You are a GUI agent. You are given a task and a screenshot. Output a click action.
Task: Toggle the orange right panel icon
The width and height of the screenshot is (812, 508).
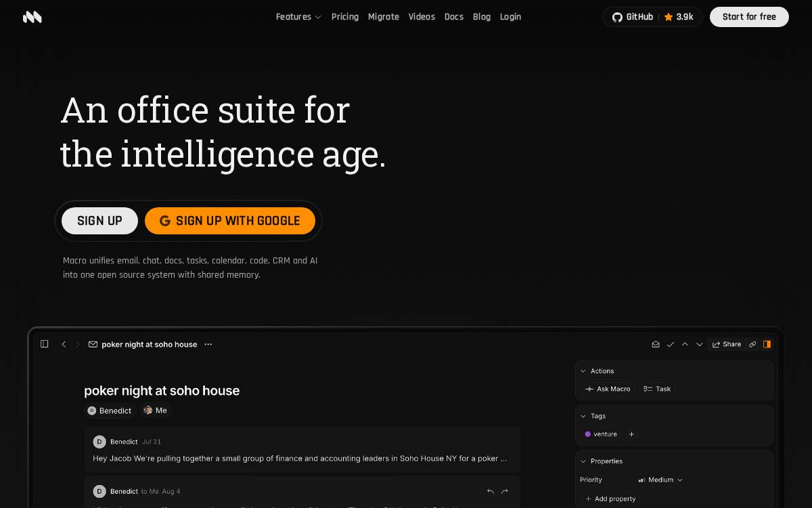767,344
